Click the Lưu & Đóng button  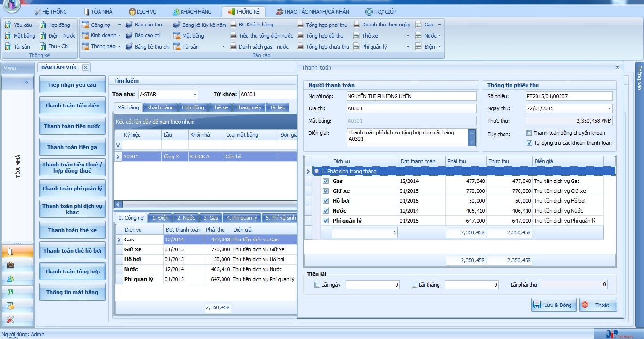coord(553,305)
